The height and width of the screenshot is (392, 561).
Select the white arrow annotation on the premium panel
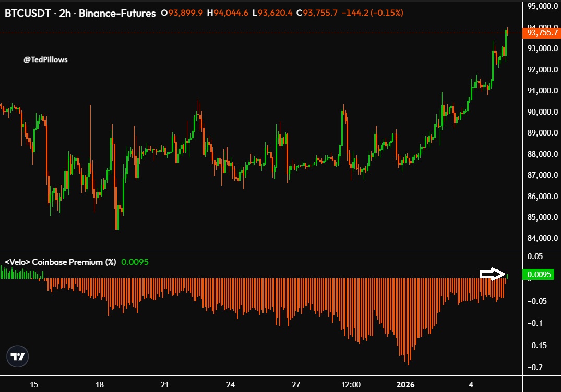[x=491, y=273]
